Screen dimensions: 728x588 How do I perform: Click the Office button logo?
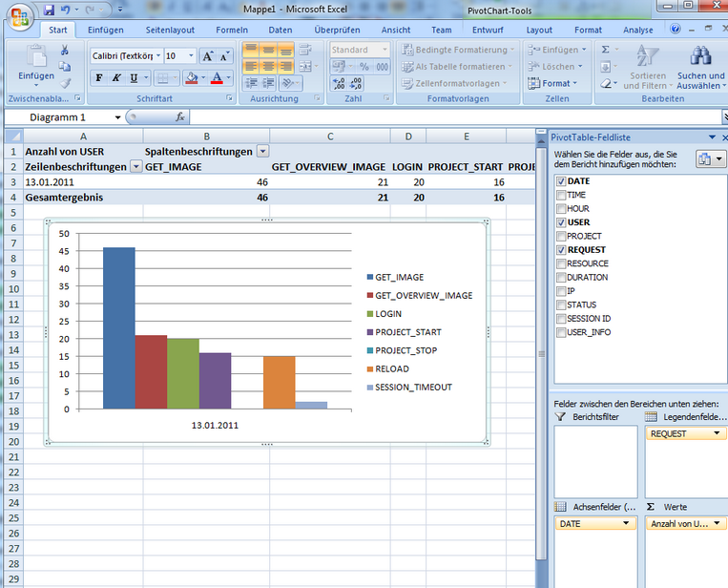(x=18, y=15)
